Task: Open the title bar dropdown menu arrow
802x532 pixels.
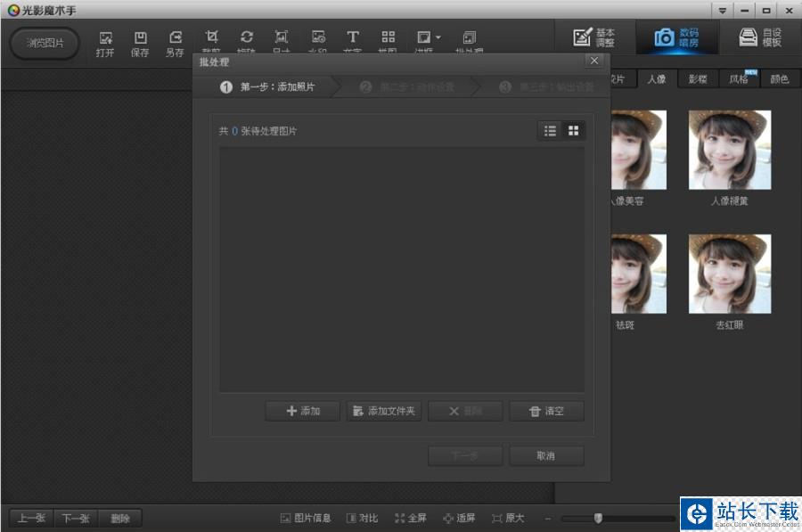Action: point(722,10)
